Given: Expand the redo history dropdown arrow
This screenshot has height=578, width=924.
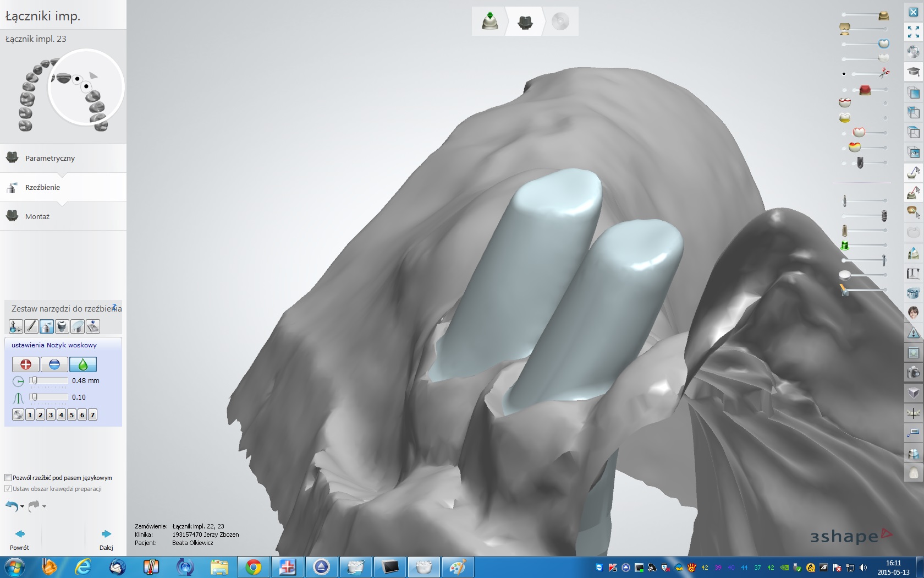Looking at the screenshot, I should point(44,506).
